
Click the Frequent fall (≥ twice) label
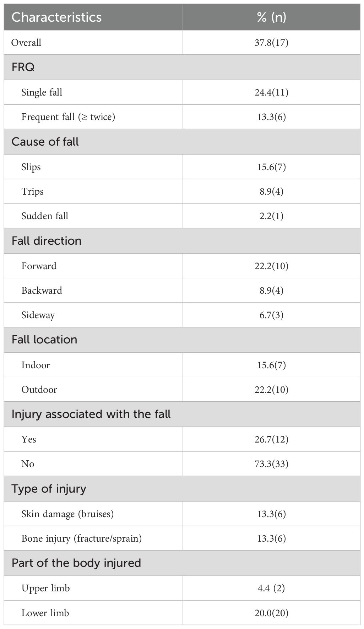tap(68, 117)
